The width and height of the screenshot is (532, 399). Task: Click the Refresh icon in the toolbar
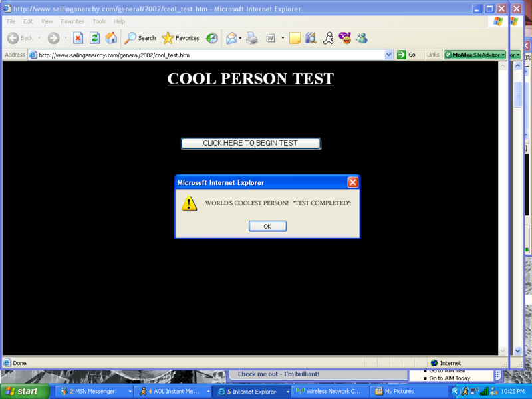95,38
